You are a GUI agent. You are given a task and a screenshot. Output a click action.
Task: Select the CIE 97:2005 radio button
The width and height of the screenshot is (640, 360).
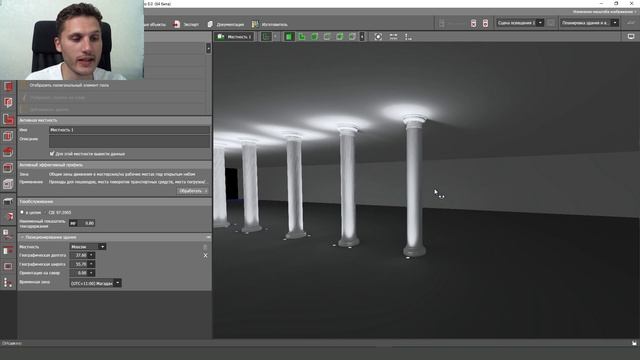point(45,212)
